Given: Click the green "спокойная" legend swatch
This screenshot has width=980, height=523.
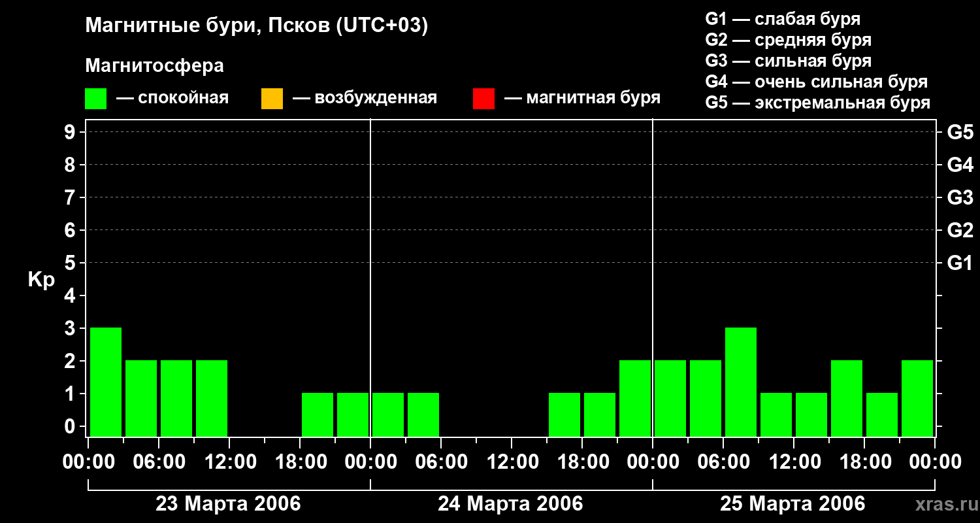Looking at the screenshot, I should 95,99.
